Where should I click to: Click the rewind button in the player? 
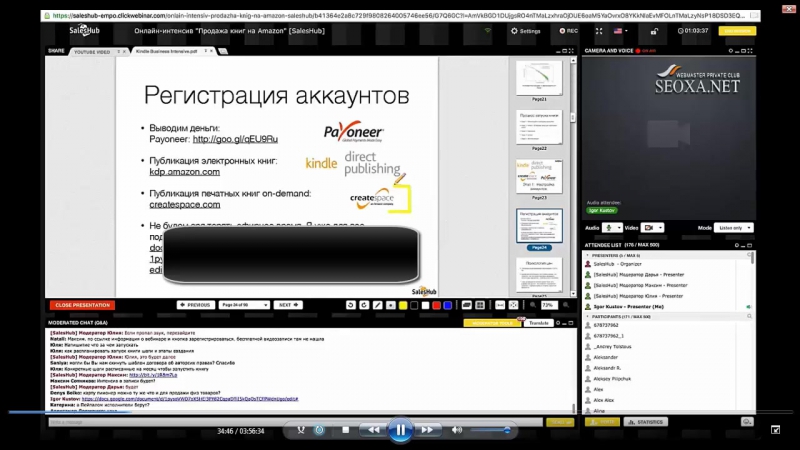(x=373, y=430)
